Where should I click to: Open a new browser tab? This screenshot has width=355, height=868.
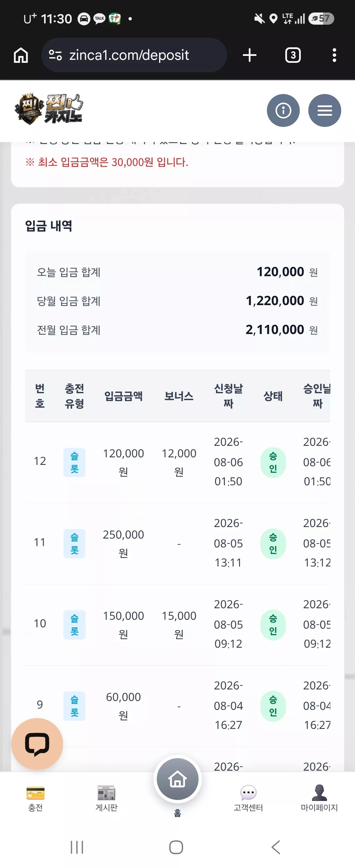(x=249, y=55)
